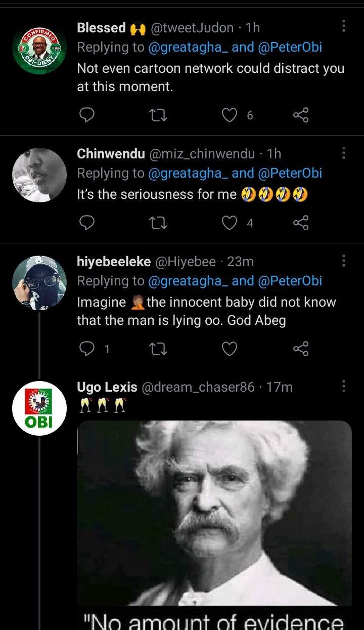Retweet hiyebeeleke's innocent baby tweet
This screenshot has width=364, height=630.
point(159,349)
